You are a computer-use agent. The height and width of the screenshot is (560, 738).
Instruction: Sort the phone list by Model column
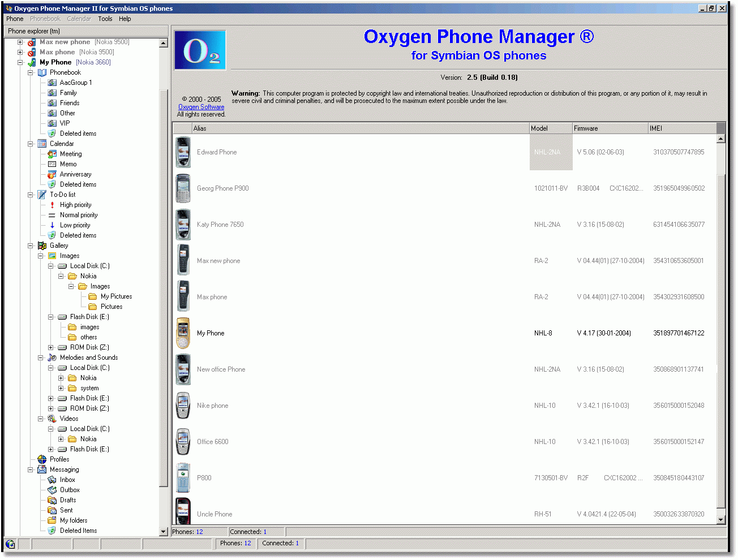pos(551,128)
